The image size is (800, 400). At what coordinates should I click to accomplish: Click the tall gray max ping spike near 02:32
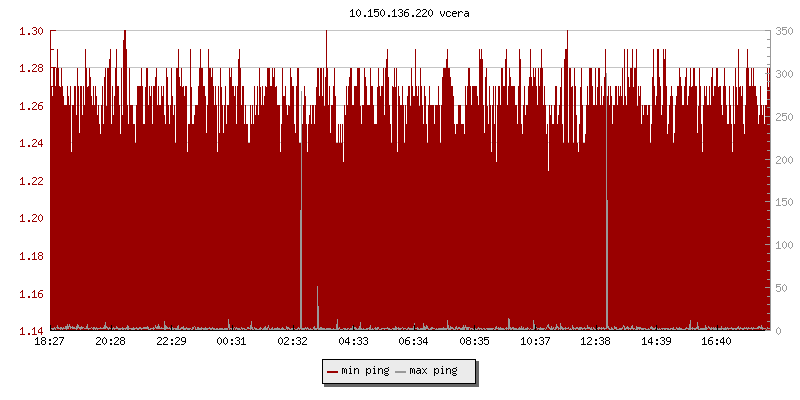[x=301, y=265]
